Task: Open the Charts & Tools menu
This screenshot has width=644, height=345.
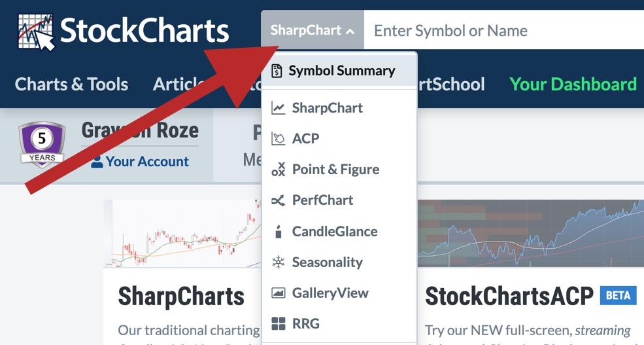Action: (x=71, y=84)
